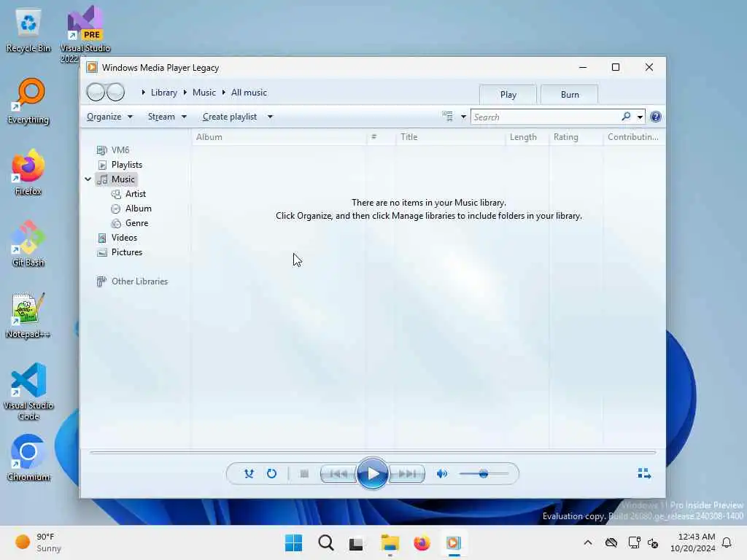Screen dimensions: 747x560
Task: Go back with the Back navigation button
Action: point(96,92)
